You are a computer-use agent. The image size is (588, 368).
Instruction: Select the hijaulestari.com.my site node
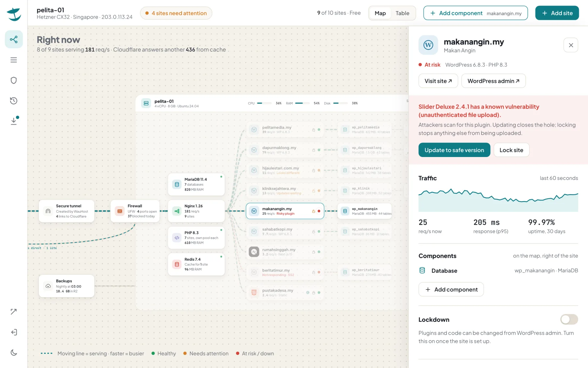285,170
